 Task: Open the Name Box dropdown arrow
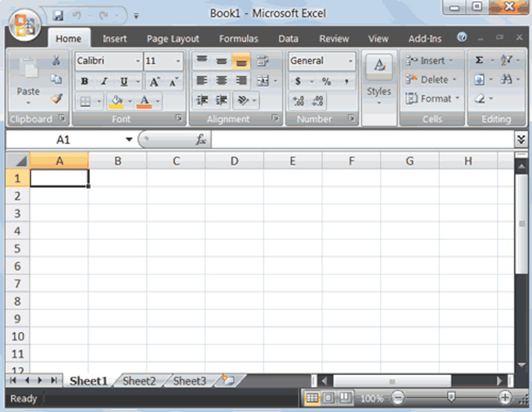129,140
